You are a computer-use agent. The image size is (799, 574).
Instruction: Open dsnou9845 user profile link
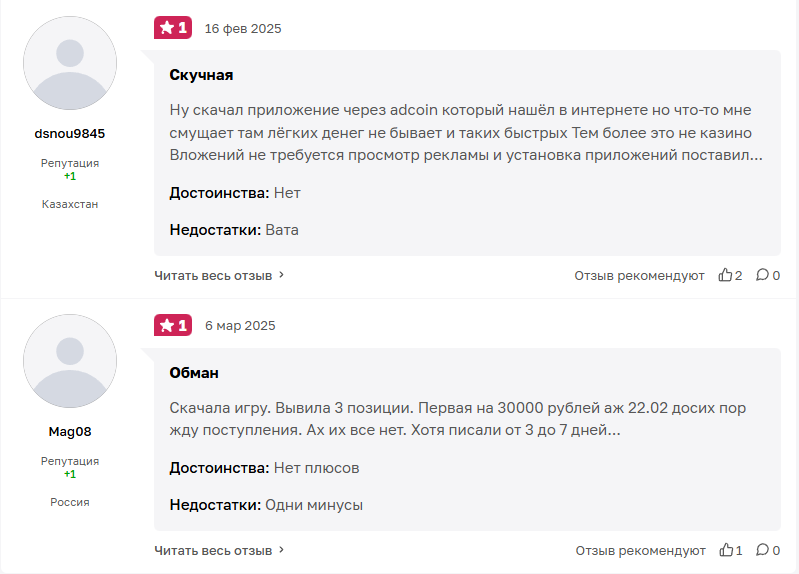(x=70, y=133)
